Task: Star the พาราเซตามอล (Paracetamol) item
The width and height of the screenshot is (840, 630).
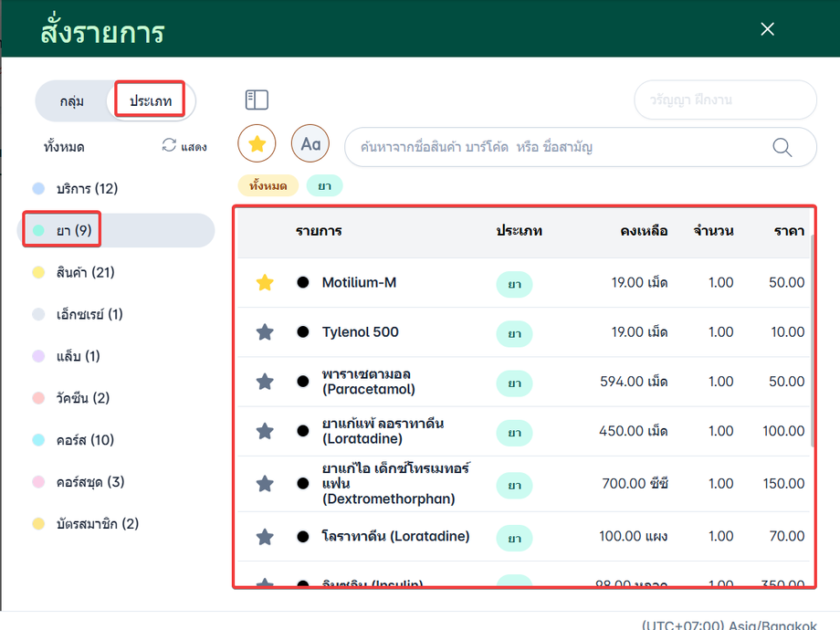Action: pos(265,382)
